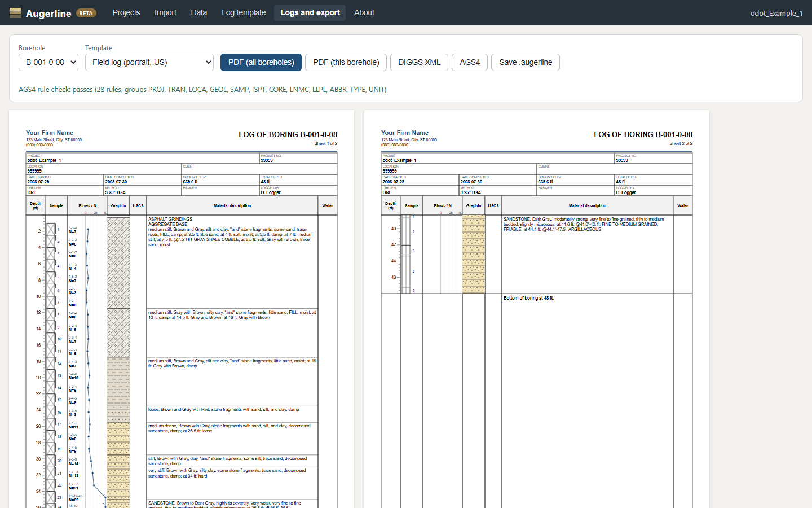Click the BETA badge beside Augerline
This screenshot has width=812, height=508.
(86, 13)
